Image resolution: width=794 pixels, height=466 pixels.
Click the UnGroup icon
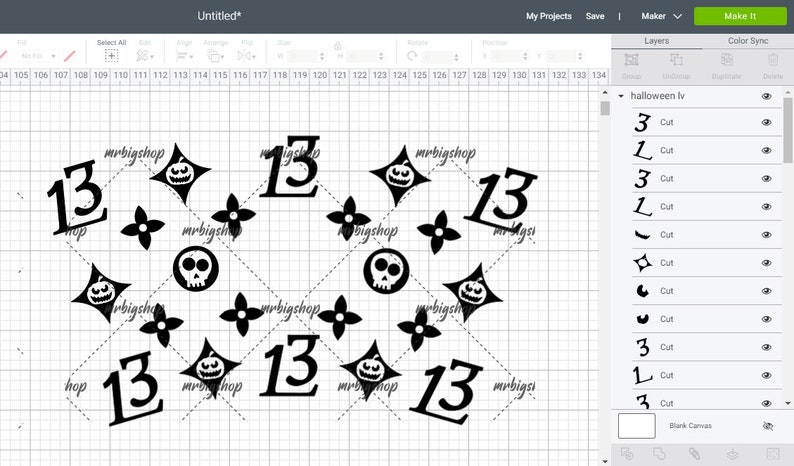676,60
